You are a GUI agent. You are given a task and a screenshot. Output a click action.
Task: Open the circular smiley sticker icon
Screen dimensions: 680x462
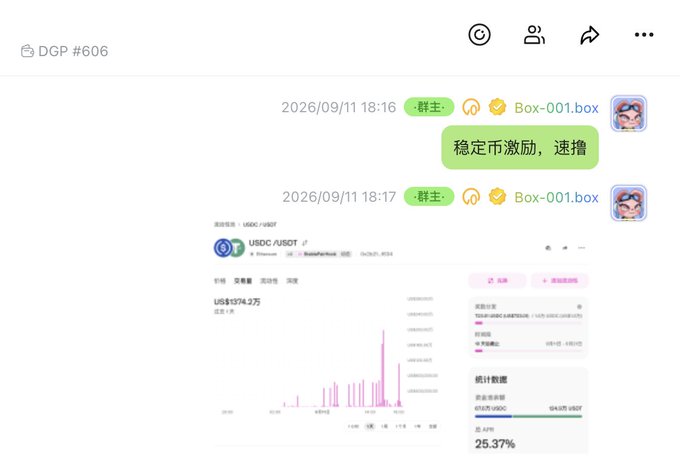[x=479, y=35]
